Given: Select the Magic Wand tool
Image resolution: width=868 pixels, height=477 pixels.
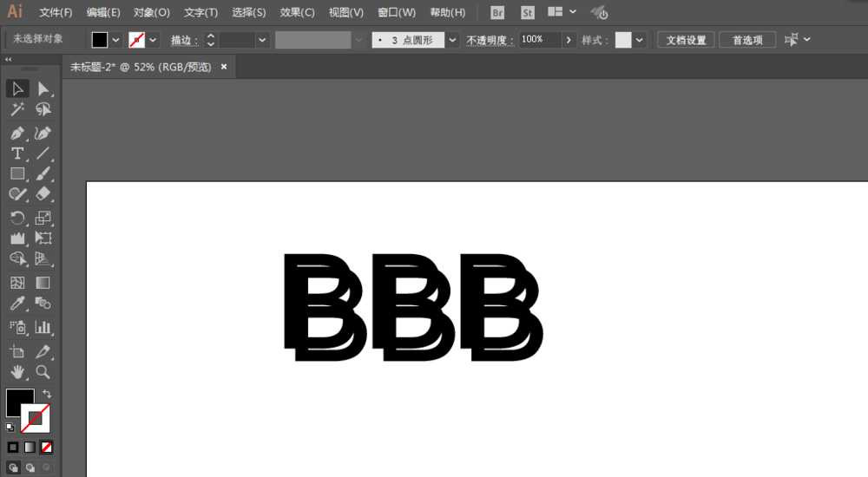Looking at the screenshot, I should 17,110.
